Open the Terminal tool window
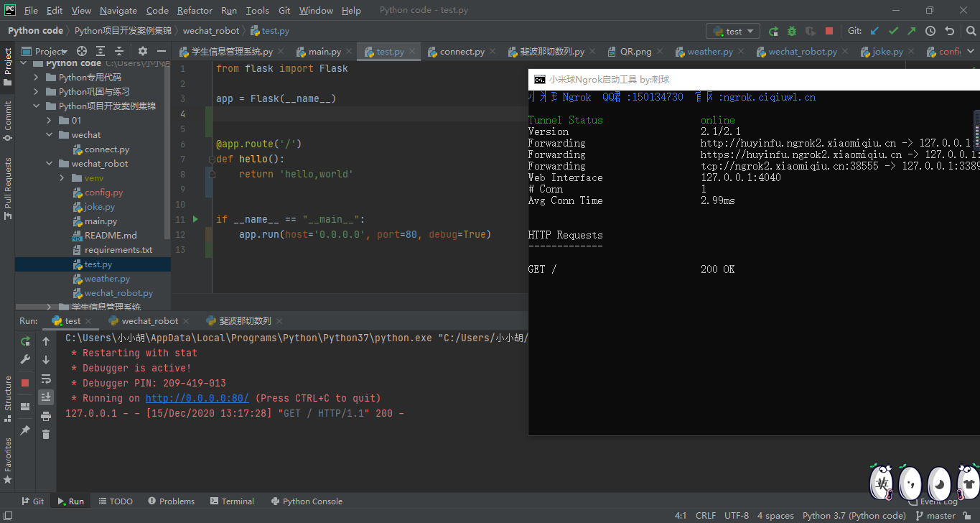Viewport: 980px width, 523px height. 232,501
